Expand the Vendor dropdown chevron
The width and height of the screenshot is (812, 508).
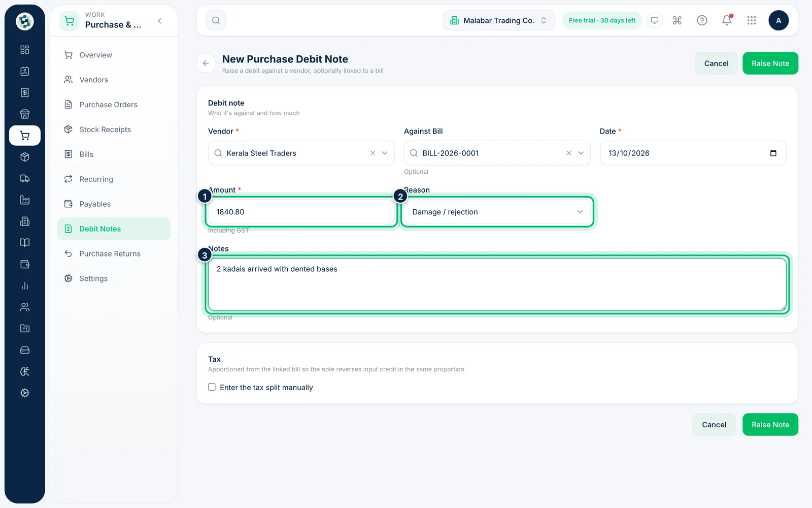(385, 153)
